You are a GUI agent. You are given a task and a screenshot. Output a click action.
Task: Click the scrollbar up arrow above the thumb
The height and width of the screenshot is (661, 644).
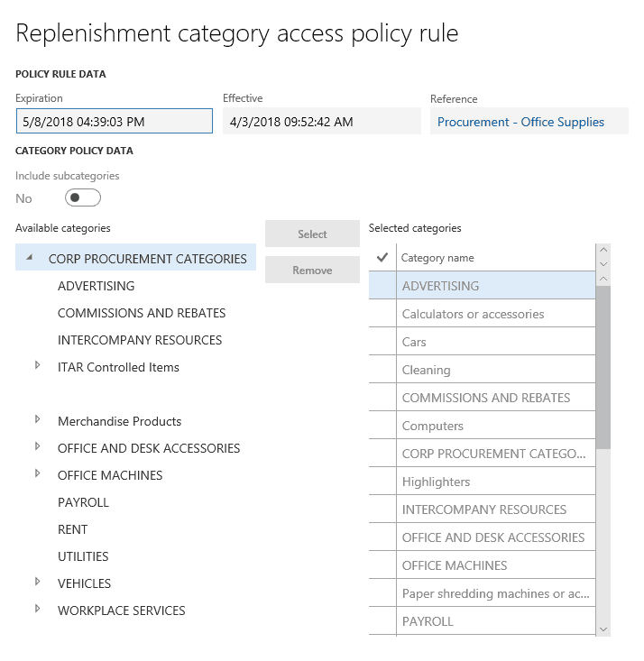[x=603, y=279]
